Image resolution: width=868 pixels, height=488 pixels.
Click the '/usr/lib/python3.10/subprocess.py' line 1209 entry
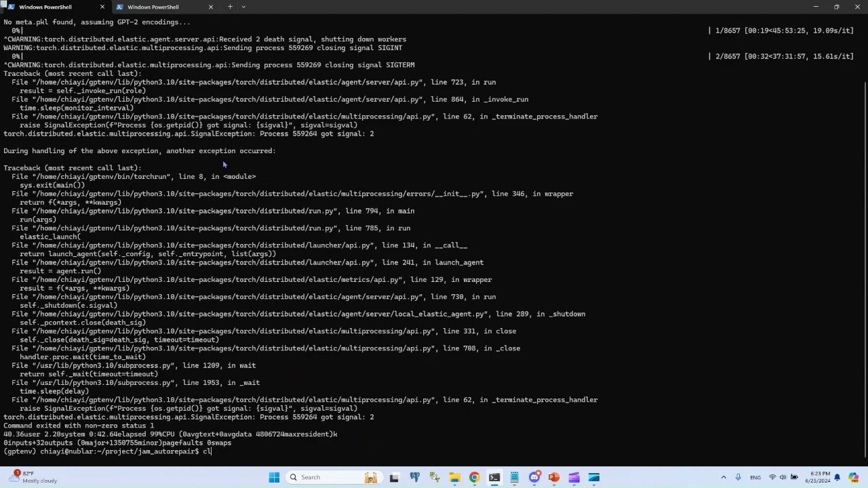pyautogui.click(x=134, y=366)
